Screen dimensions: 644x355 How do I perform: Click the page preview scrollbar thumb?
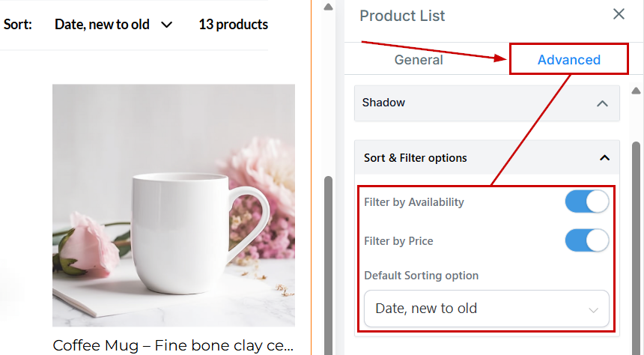pos(328,262)
